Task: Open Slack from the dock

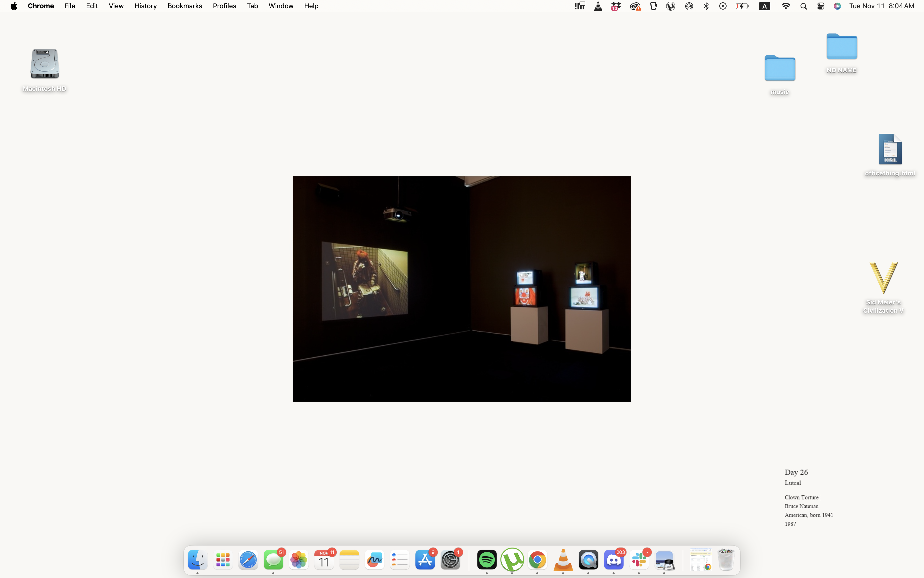Action: pyautogui.click(x=639, y=560)
